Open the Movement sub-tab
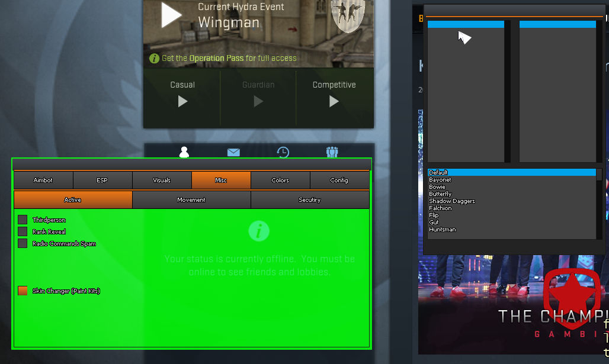Viewport: 609px width, 364px height. (191, 200)
